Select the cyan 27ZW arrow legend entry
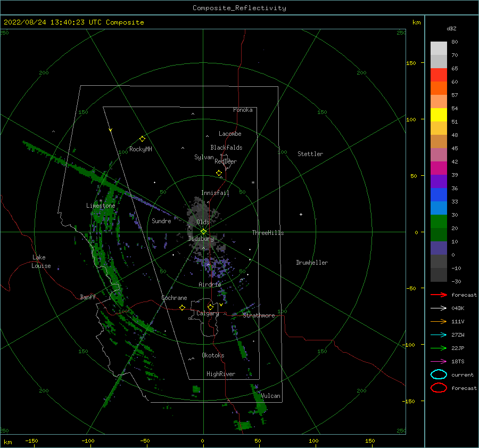 439,335
